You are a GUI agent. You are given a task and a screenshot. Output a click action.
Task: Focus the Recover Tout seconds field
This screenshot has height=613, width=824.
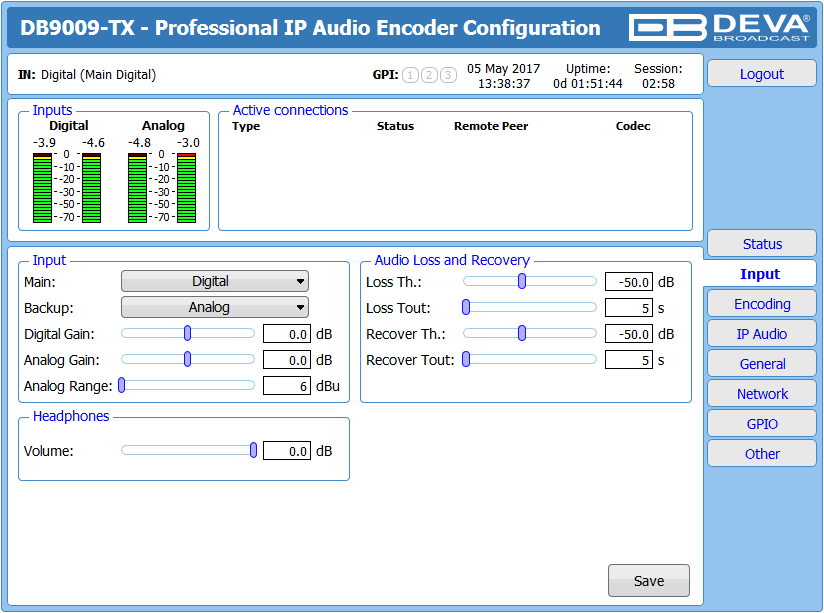point(629,360)
